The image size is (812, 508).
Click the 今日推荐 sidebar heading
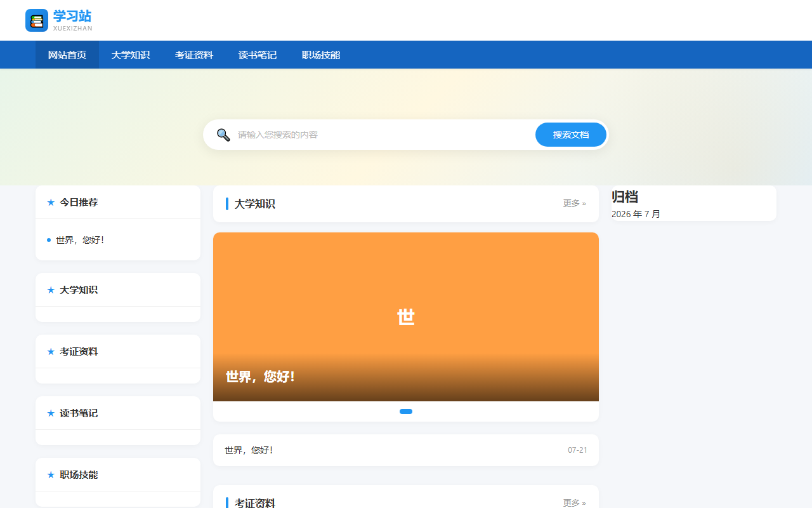(x=79, y=203)
